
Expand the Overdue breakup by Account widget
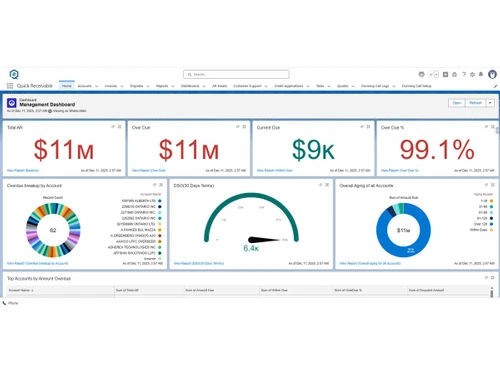point(161,185)
